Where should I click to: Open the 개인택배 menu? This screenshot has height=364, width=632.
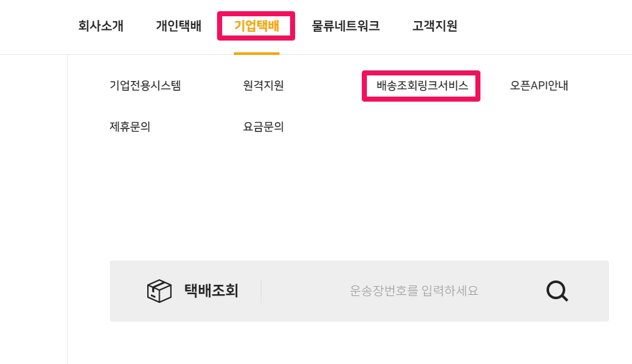178,26
